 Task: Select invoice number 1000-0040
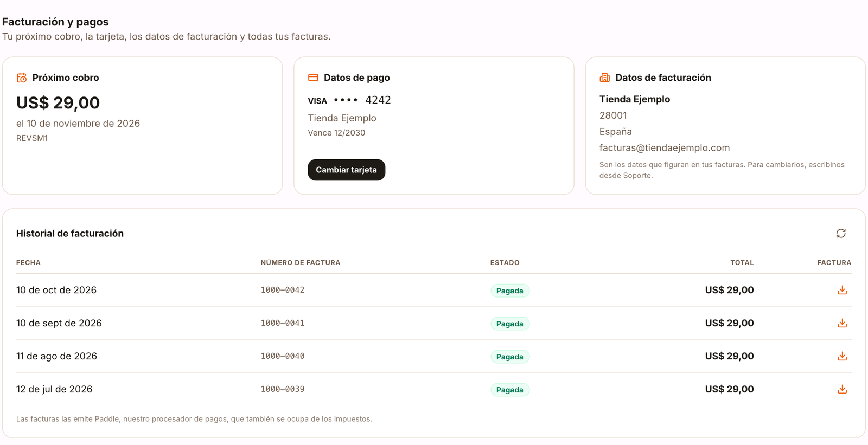pos(283,356)
